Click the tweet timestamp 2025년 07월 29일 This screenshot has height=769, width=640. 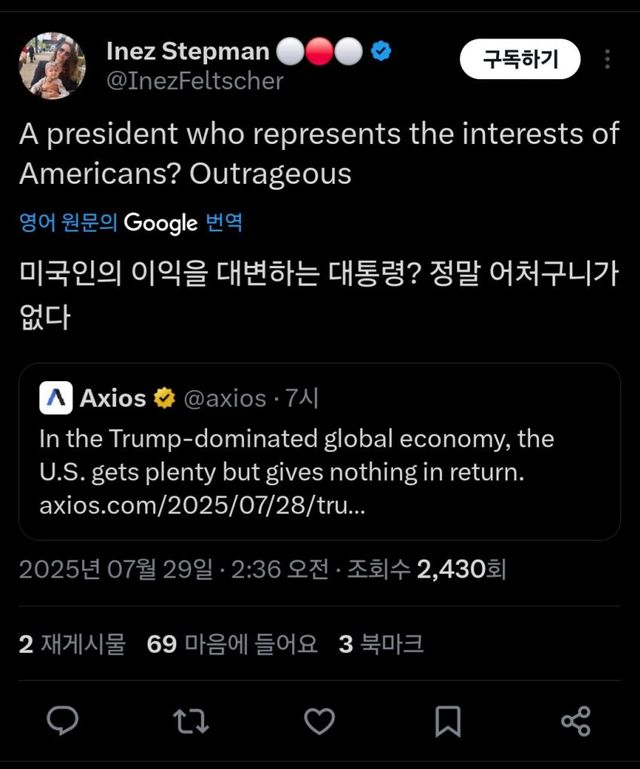pos(116,570)
